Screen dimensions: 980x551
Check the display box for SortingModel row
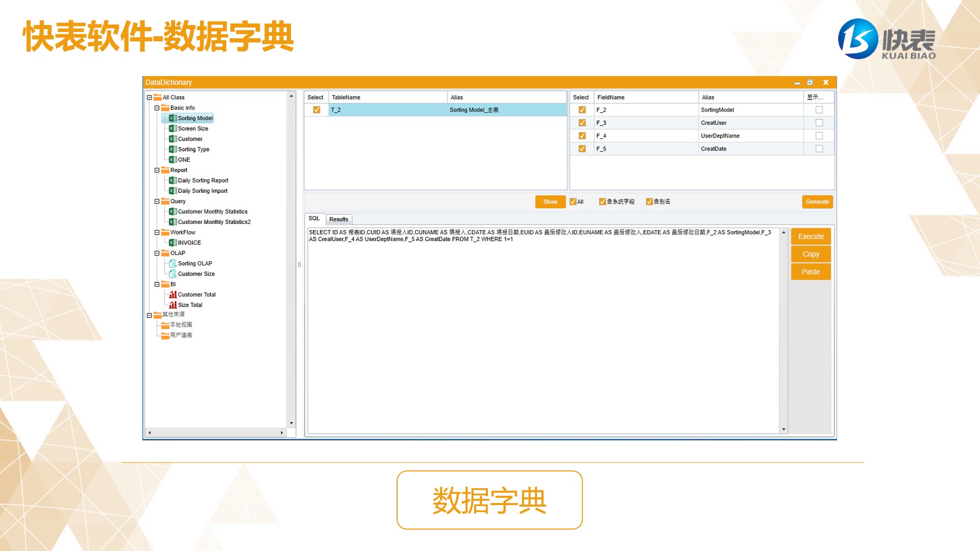[x=819, y=110]
